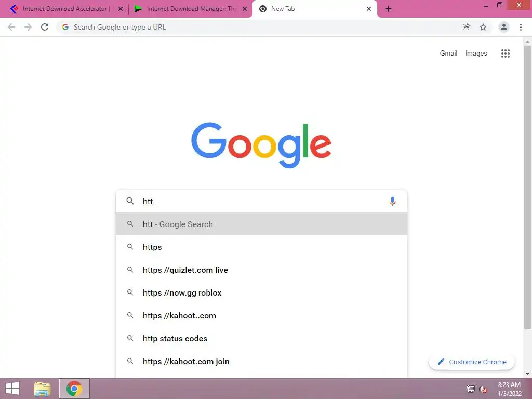Open the Windows Start menu

[x=12, y=389]
